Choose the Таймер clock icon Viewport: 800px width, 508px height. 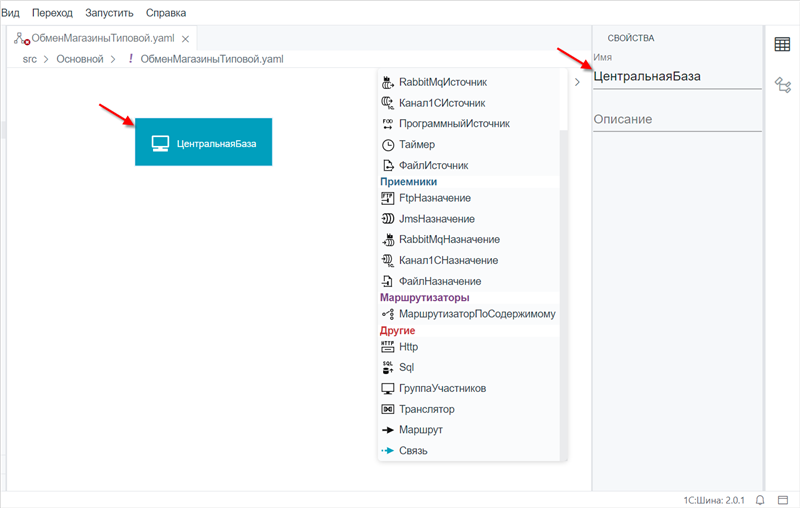pos(388,145)
